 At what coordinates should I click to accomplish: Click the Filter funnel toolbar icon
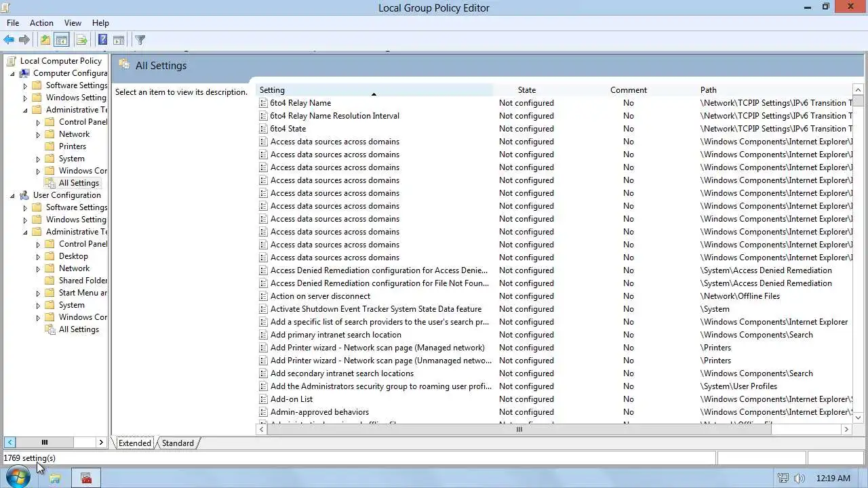tap(140, 40)
